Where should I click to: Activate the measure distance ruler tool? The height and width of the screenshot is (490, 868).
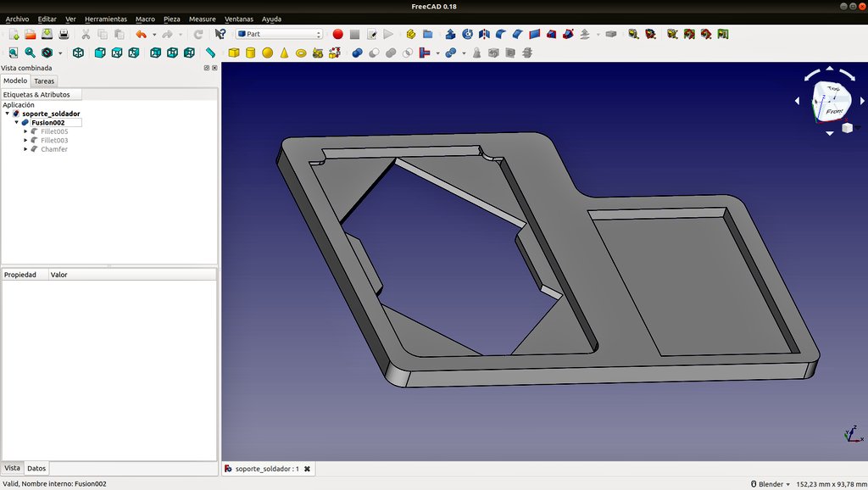point(210,53)
